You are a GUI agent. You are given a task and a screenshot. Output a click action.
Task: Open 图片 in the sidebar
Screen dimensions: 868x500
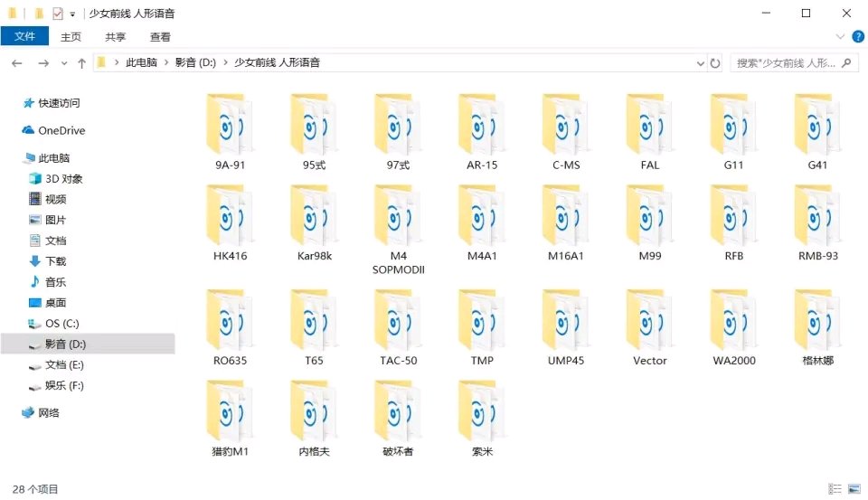pos(48,220)
